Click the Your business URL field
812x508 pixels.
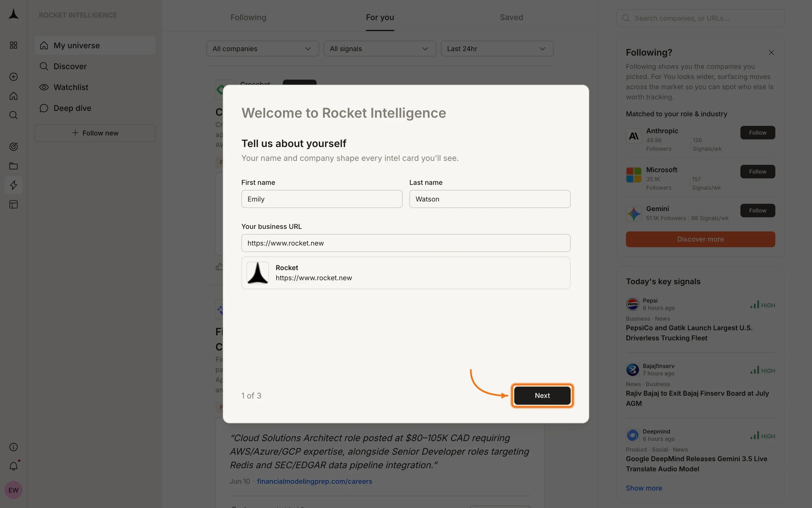tap(406, 243)
